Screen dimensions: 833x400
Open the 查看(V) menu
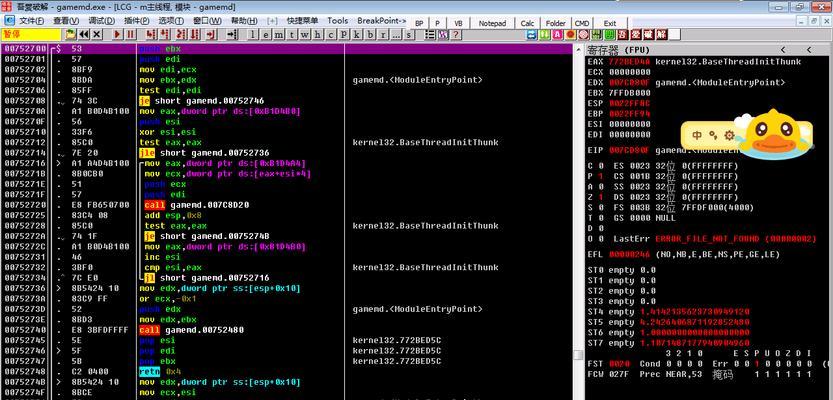pos(66,21)
